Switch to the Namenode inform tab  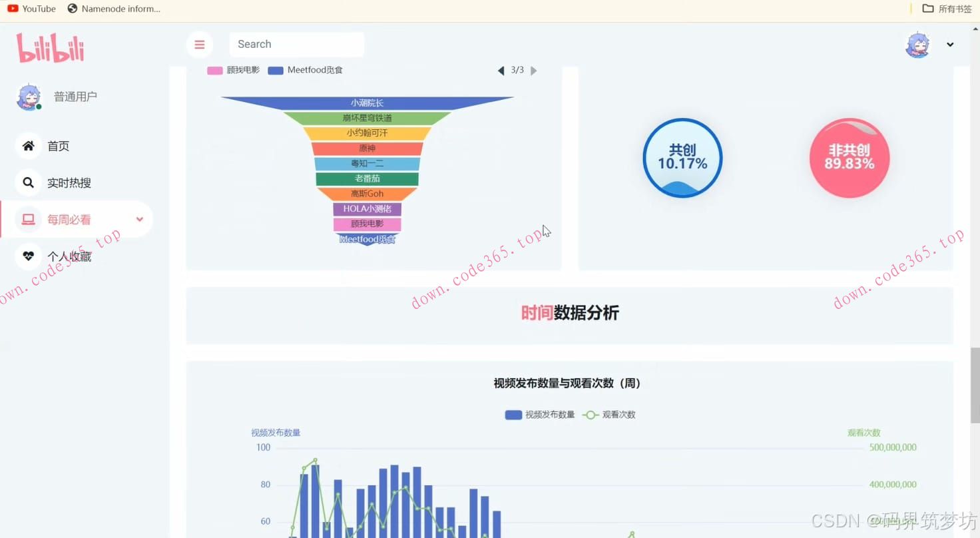(113, 9)
